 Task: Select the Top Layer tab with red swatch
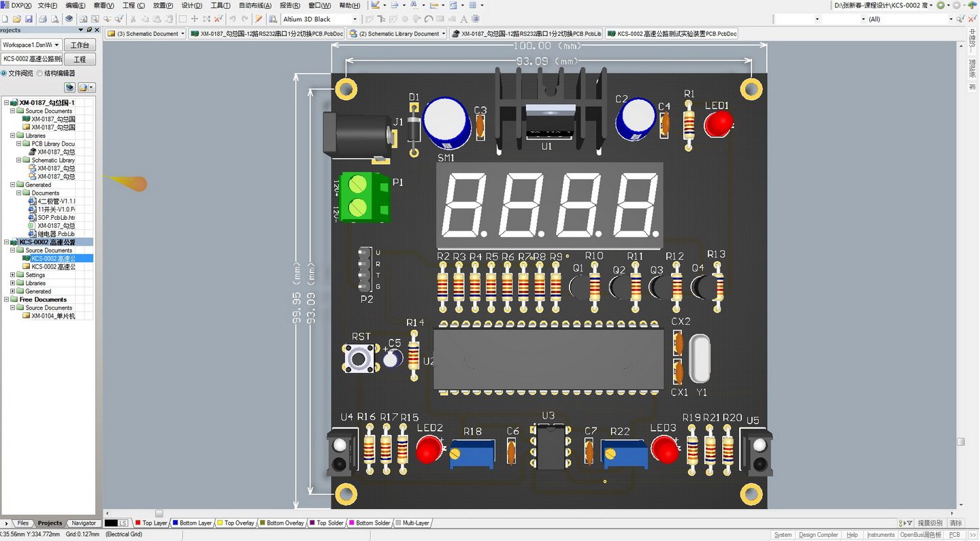click(151, 523)
